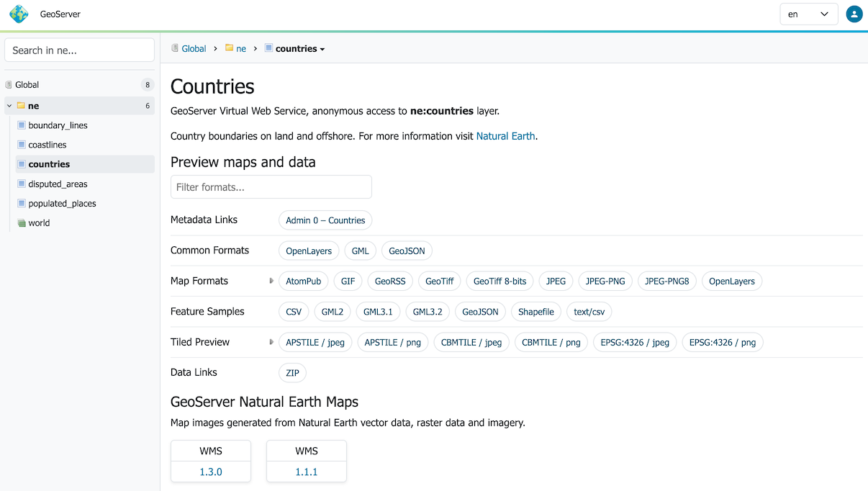Preview with OpenLayers in Common Formats
The width and height of the screenshot is (868, 491).
309,251
